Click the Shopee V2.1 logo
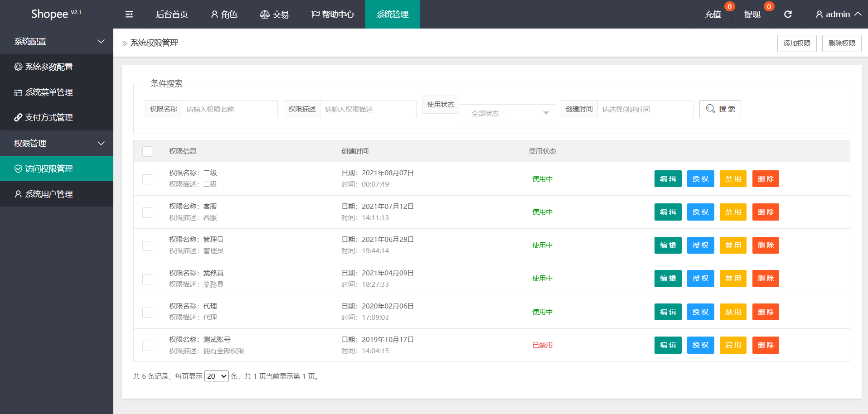 coord(56,14)
